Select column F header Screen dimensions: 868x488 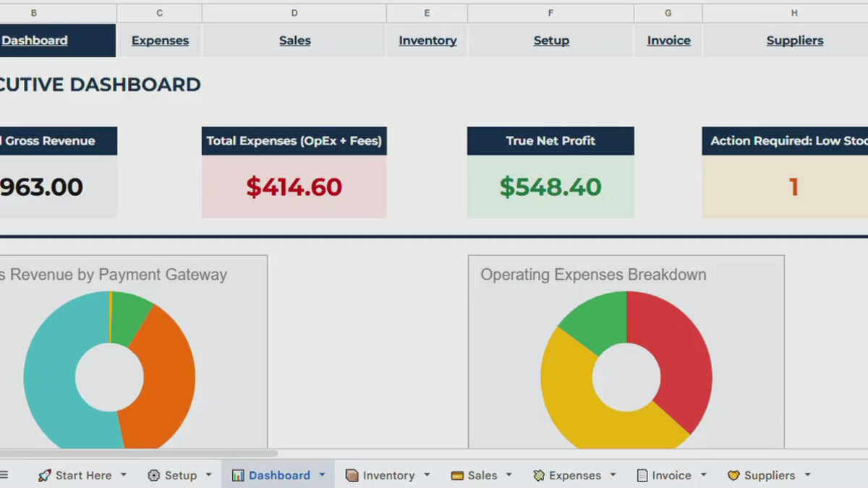tap(550, 13)
